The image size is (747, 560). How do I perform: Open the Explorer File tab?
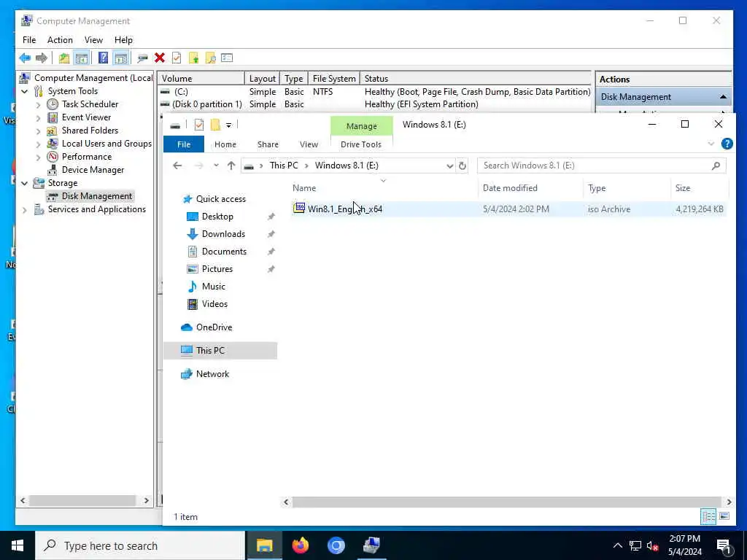(x=184, y=144)
